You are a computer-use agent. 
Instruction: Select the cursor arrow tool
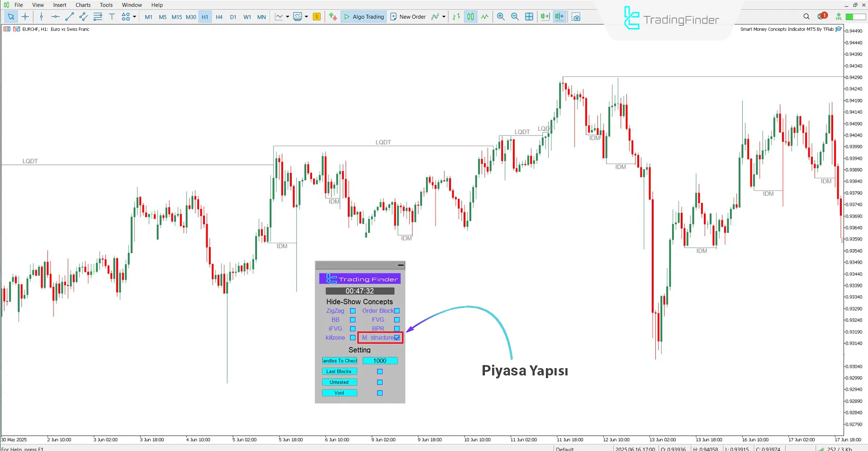coord(11,17)
